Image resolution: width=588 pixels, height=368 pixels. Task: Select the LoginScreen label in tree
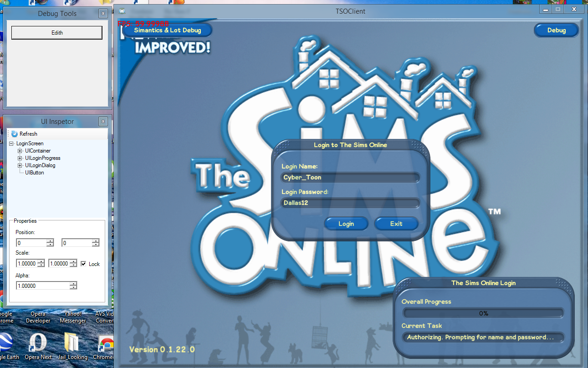tap(30, 143)
